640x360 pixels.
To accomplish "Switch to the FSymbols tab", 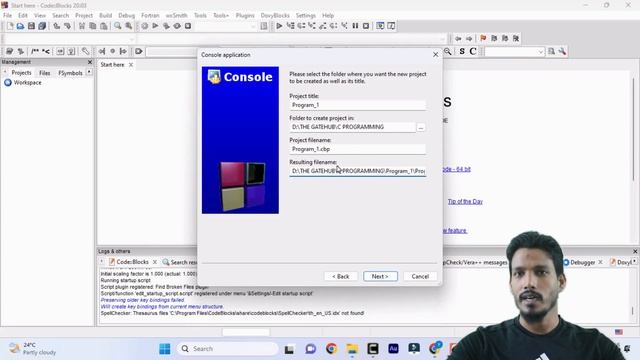I will click(x=70, y=73).
